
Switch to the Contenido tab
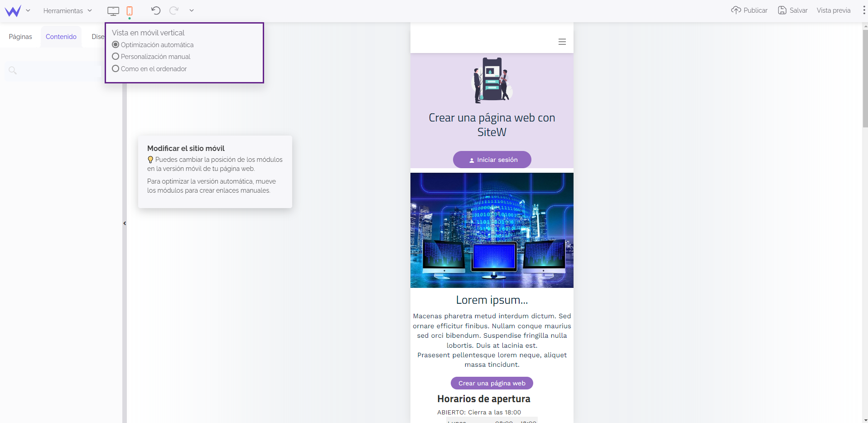tap(61, 37)
